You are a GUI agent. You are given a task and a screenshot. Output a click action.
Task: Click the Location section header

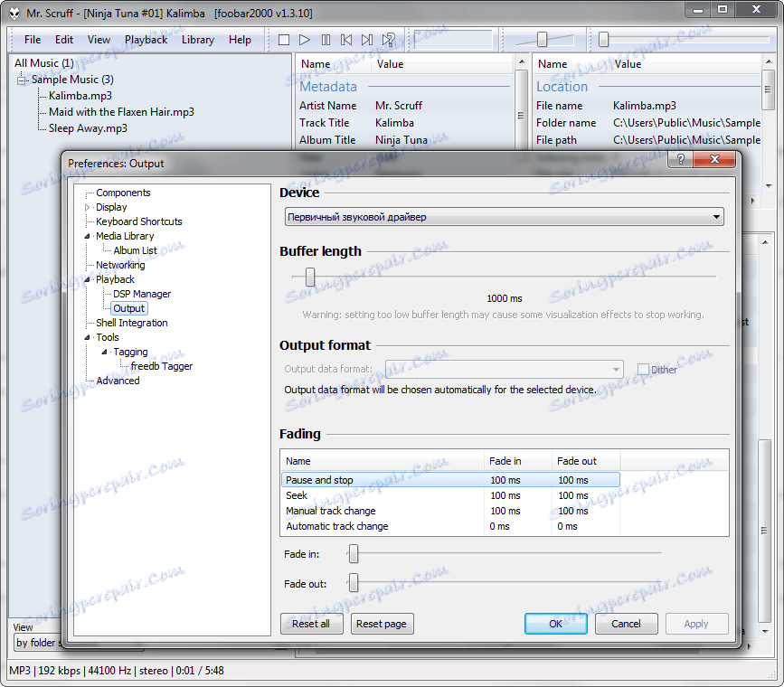(562, 87)
